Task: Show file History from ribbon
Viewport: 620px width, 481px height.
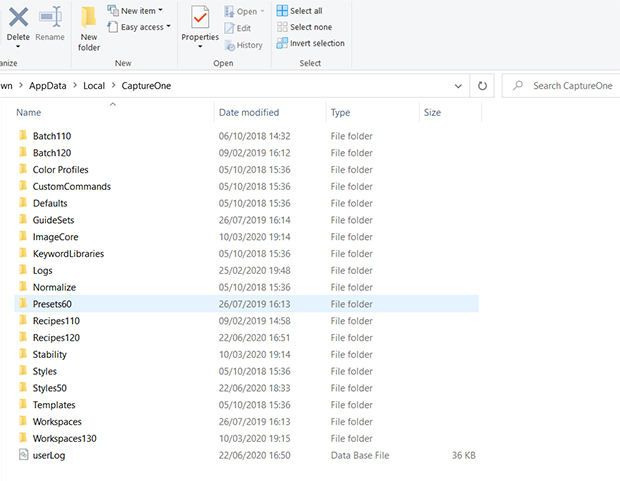Action: pyautogui.click(x=244, y=45)
